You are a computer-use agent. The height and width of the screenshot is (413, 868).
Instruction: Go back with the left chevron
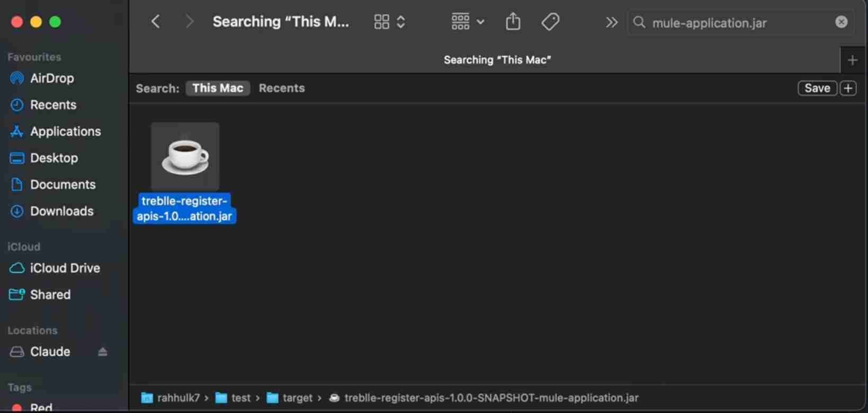click(155, 22)
